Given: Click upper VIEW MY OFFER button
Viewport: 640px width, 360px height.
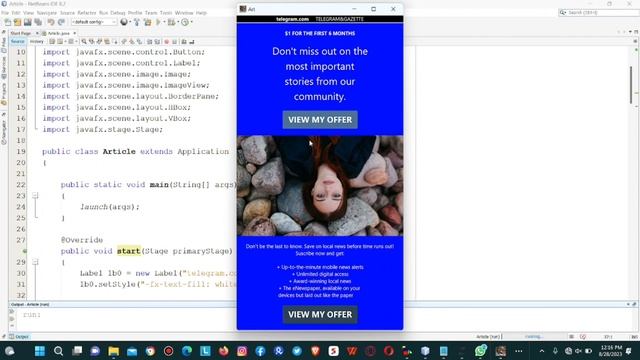Looking at the screenshot, I should (x=320, y=120).
